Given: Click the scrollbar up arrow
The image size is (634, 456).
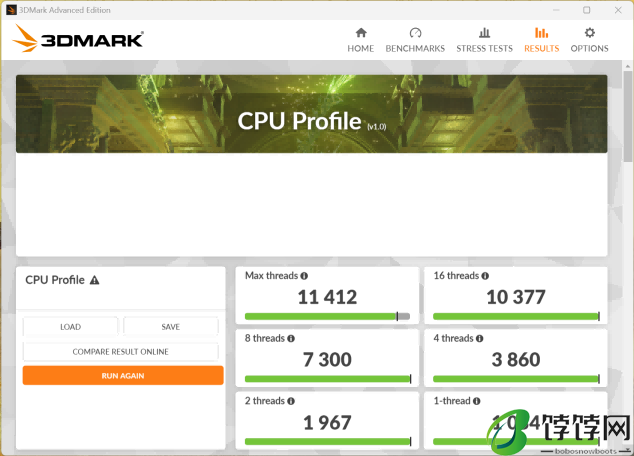Looking at the screenshot, I should click(x=628, y=65).
